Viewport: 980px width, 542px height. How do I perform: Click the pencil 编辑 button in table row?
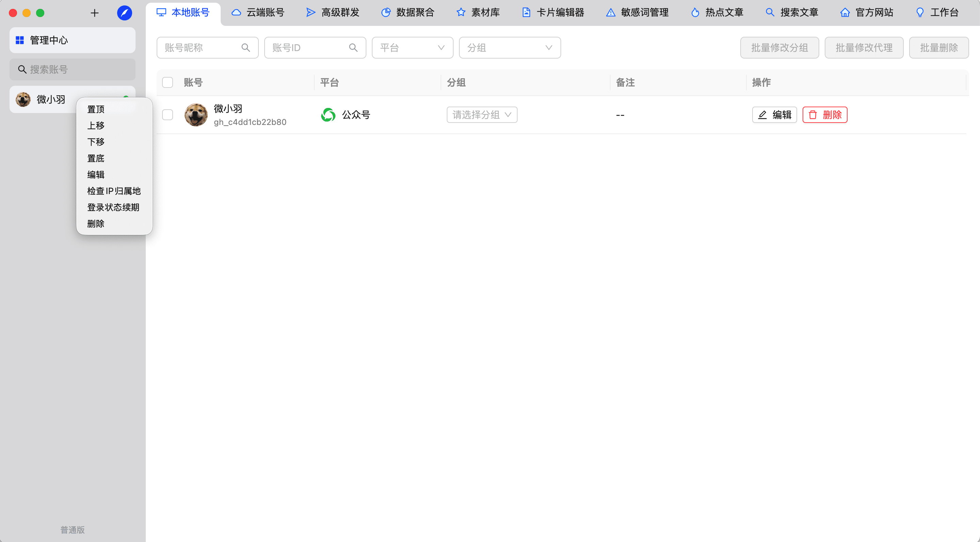pos(774,115)
